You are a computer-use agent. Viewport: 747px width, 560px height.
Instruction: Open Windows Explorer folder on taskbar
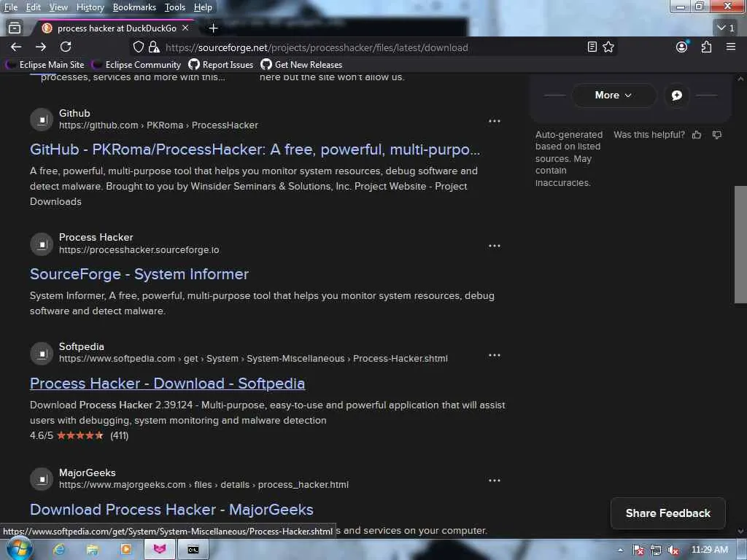pos(93,550)
